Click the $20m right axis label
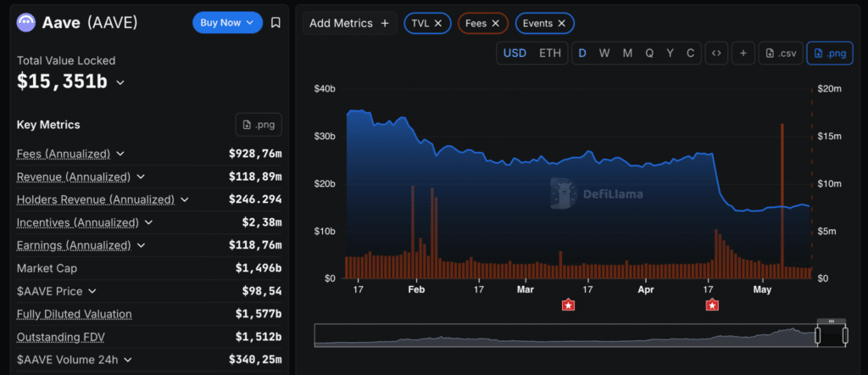This screenshot has width=868, height=375. click(829, 89)
